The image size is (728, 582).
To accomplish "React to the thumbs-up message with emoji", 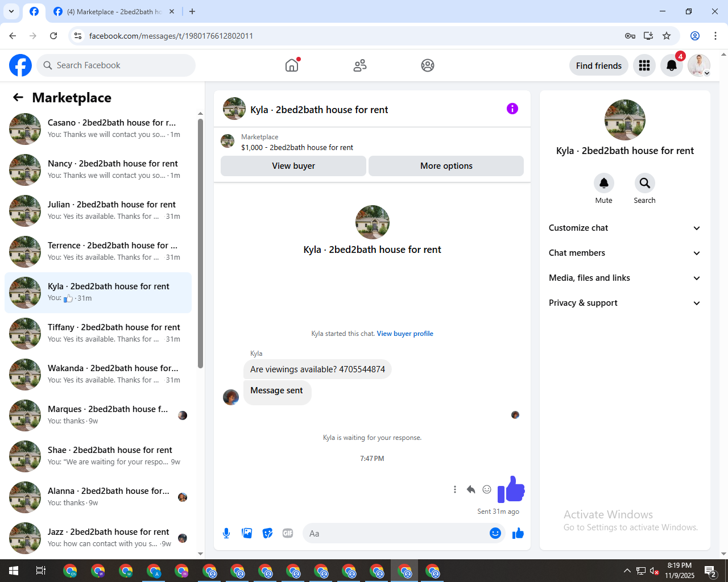I will pyautogui.click(x=487, y=489).
